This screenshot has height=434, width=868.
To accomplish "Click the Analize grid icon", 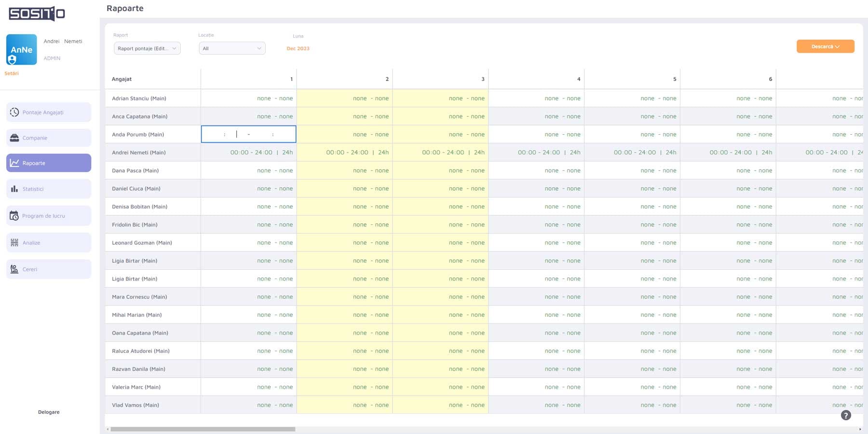I will click(14, 242).
